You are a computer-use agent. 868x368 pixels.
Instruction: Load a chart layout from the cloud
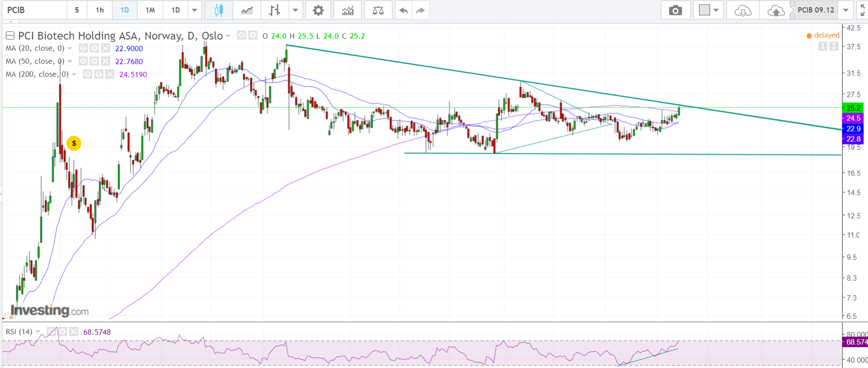743,10
